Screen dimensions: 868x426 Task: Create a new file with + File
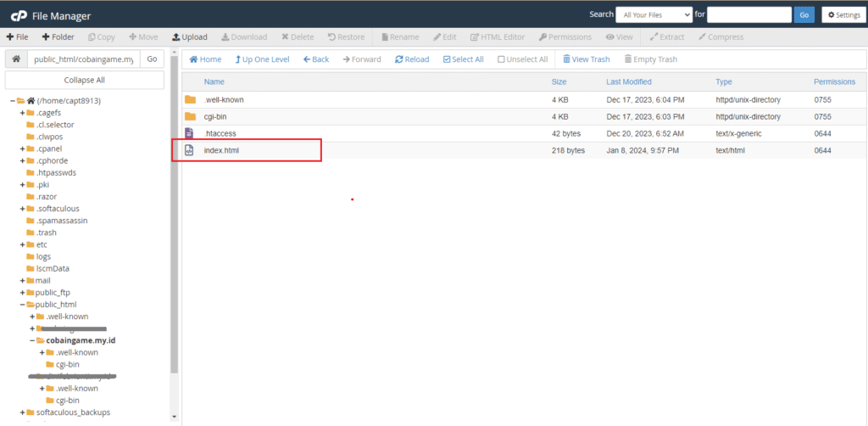[17, 37]
